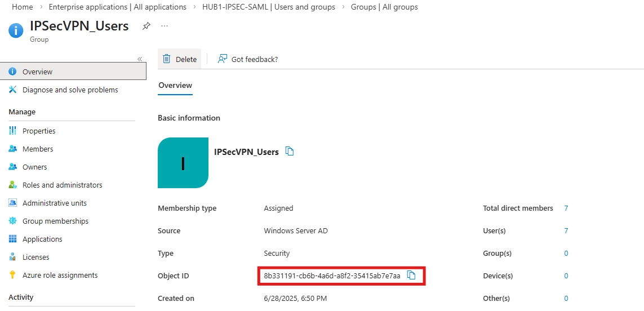Click the Applications grid icon
644x311 pixels.
[13, 239]
